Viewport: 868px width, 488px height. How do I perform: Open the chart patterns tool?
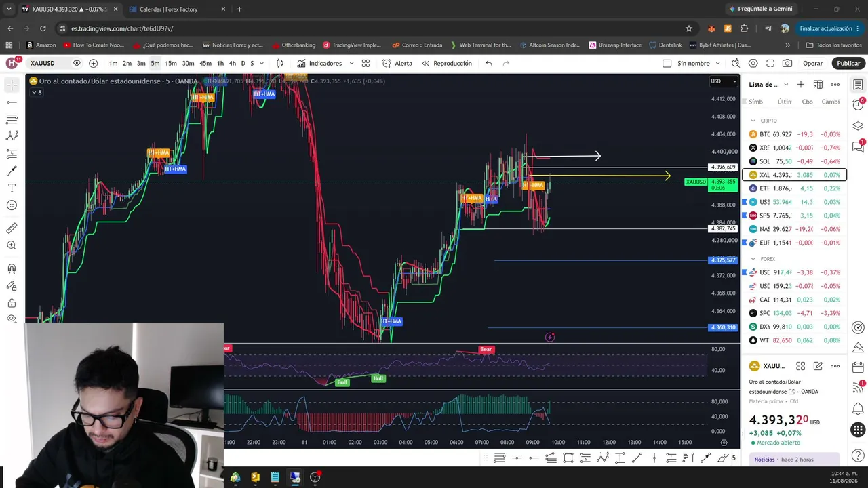coord(12,136)
